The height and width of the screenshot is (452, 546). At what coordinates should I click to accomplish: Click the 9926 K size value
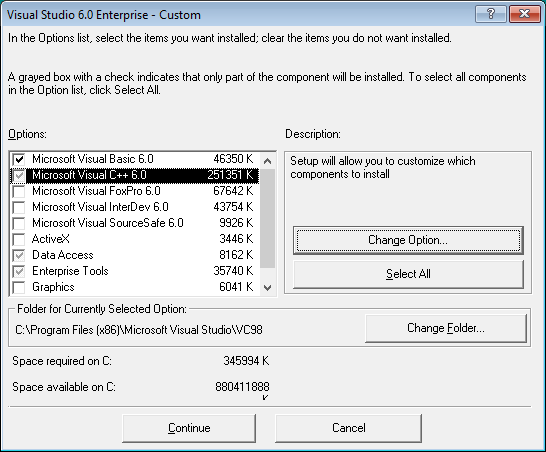[236, 223]
